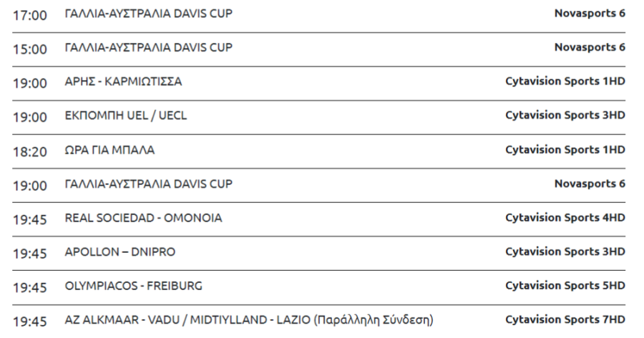Select the REAL SOCIEDAD - OMONOIA match

point(143,218)
